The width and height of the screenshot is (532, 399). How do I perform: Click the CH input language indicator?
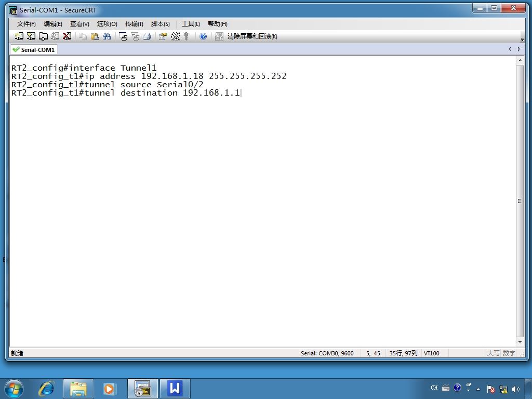click(434, 388)
